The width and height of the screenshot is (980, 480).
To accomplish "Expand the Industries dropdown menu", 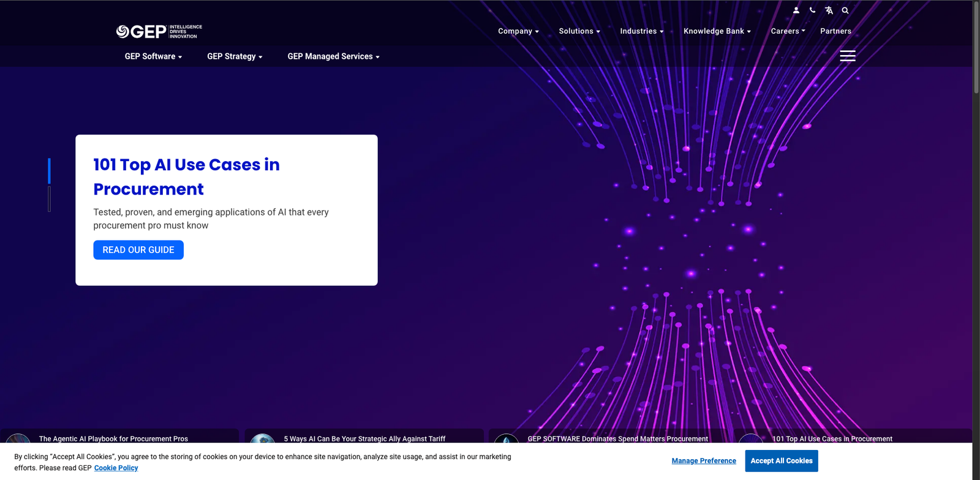I will (x=642, y=31).
